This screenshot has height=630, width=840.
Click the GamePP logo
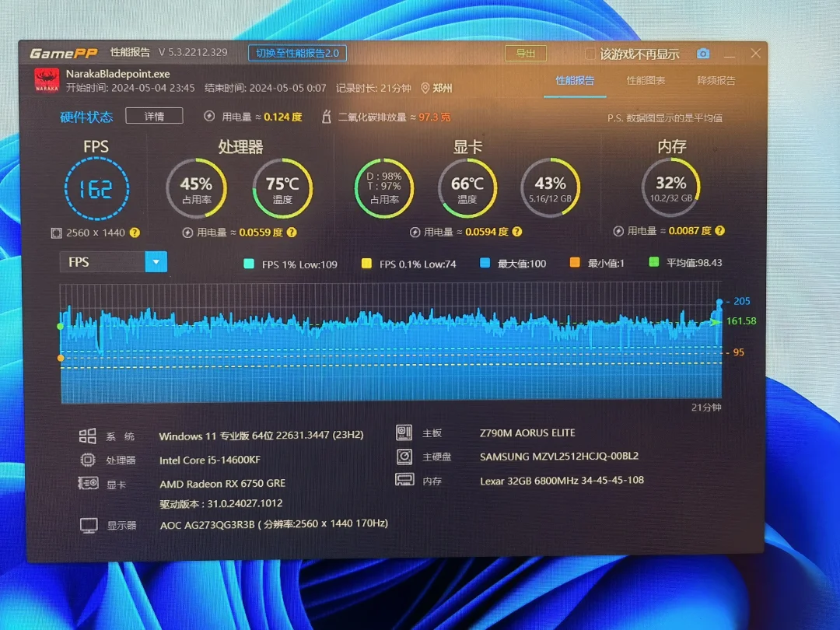pos(64,53)
